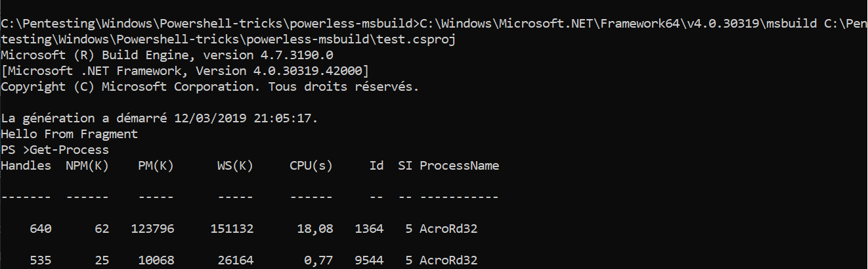
Task: Click the 151132 working set value
Action: click(x=232, y=229)
